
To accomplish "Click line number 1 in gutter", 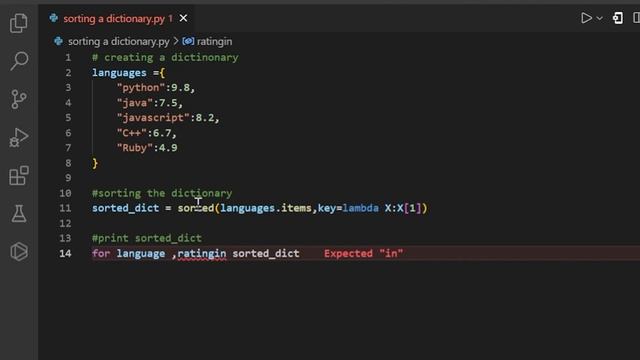I will (68, 58).
